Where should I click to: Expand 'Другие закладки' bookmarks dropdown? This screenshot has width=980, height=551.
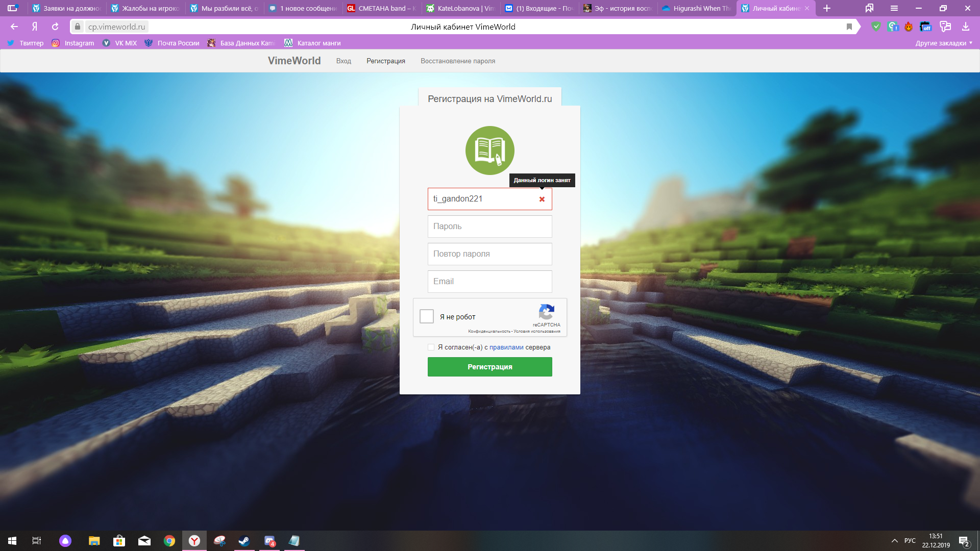pos(944,43)
